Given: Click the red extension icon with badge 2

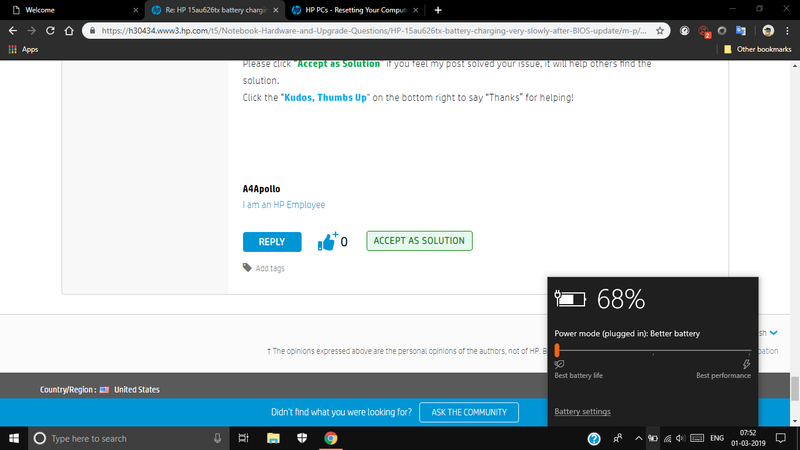Looking at the screenshot, I should click(704, 31).
